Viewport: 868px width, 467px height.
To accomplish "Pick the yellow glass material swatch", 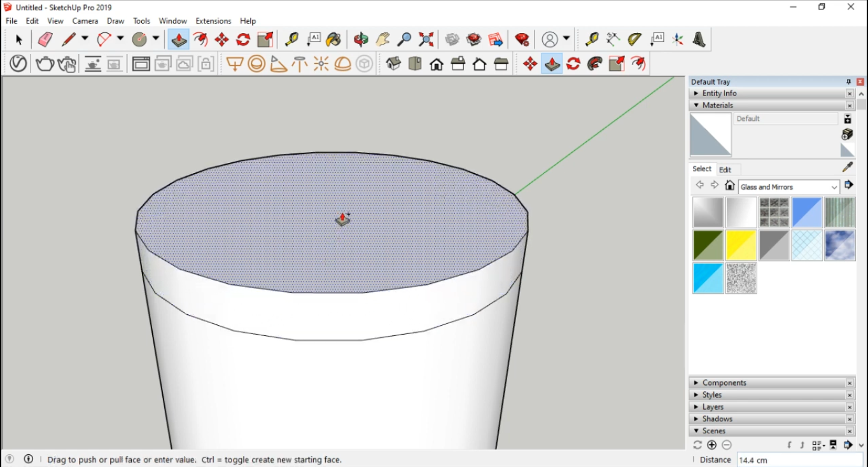I will (741, 246).
